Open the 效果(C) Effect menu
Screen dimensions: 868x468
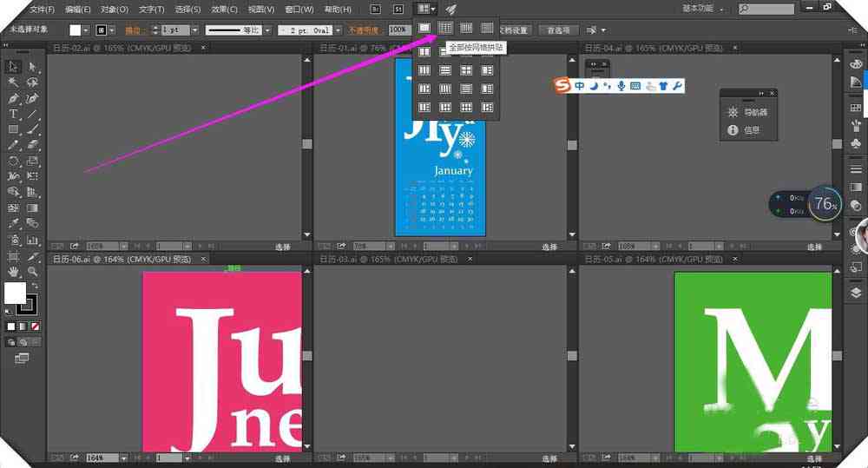coord(224,10)
